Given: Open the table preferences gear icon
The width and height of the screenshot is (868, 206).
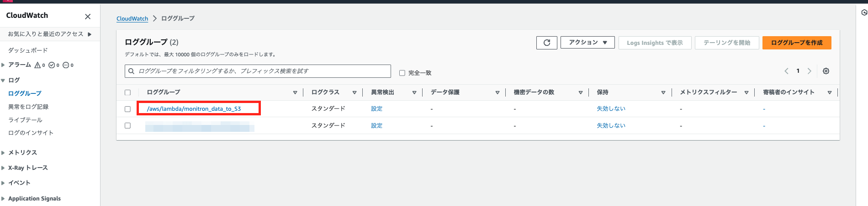Looking at the screenshot, I should 826,71.
